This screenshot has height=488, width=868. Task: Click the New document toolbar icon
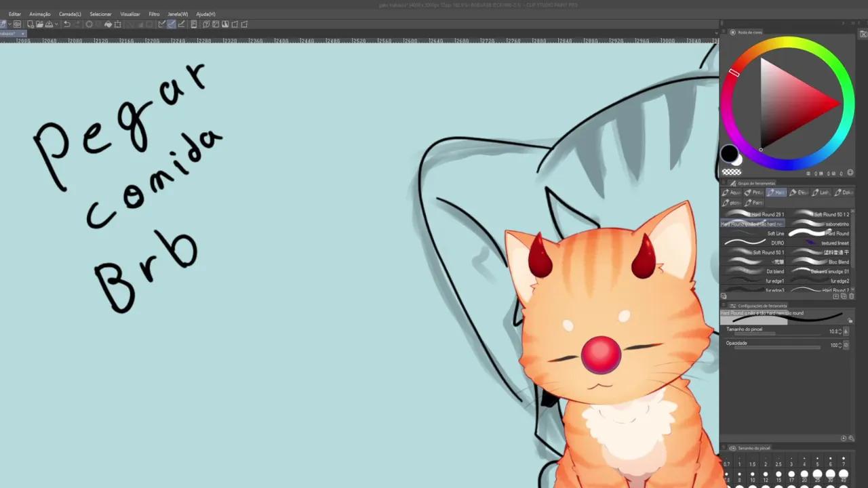(x=31, y=24)
